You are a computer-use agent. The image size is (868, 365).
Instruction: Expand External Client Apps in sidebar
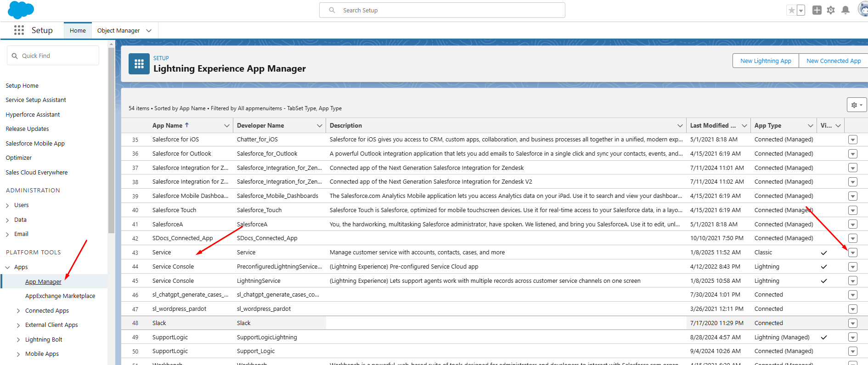(18, 326)
